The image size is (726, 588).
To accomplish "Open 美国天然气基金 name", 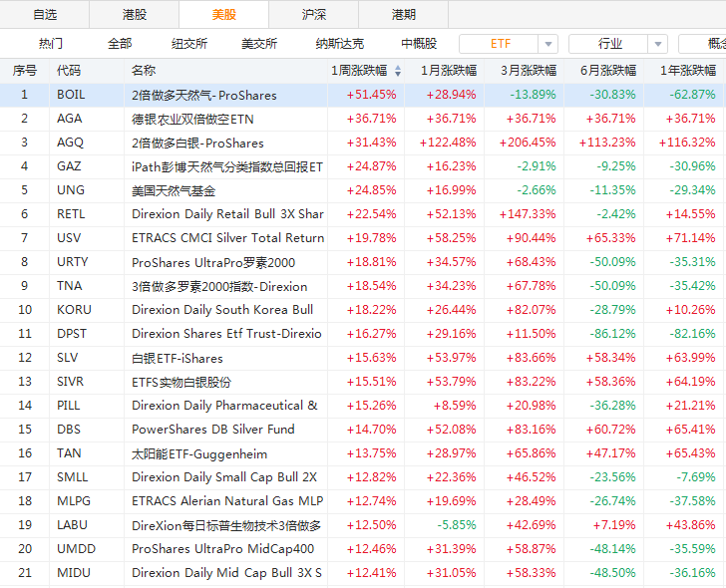I will tap(174, 190).
